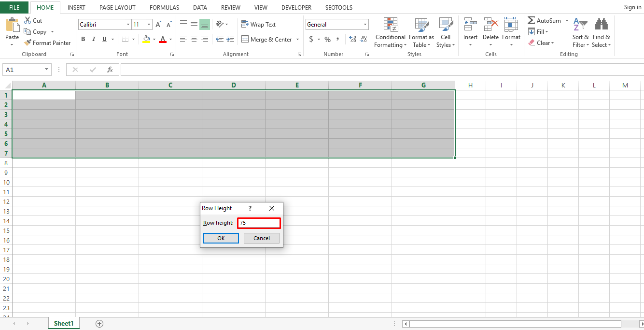
Task: Cancel the Row Height dialog
Action: (261, 238)
